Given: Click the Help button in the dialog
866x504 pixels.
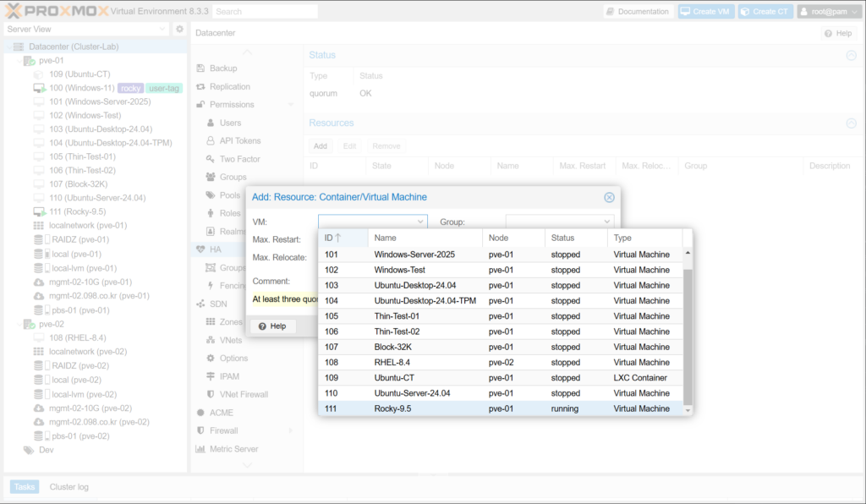Looking at the screenshot, I should point(272,326).
